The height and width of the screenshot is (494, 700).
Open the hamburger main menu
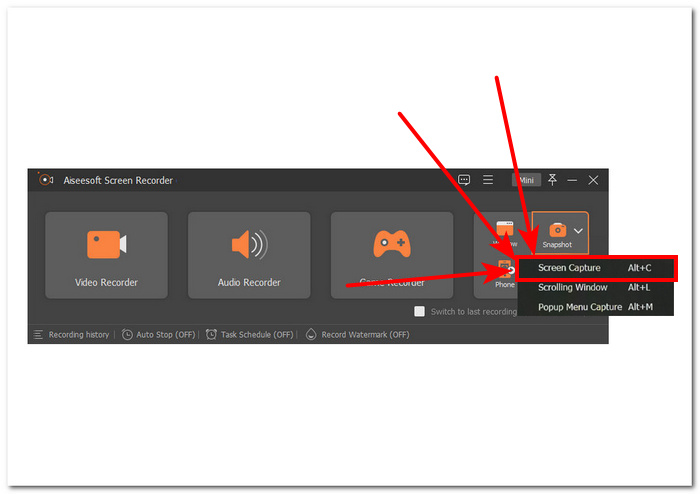tap(488, 179)
